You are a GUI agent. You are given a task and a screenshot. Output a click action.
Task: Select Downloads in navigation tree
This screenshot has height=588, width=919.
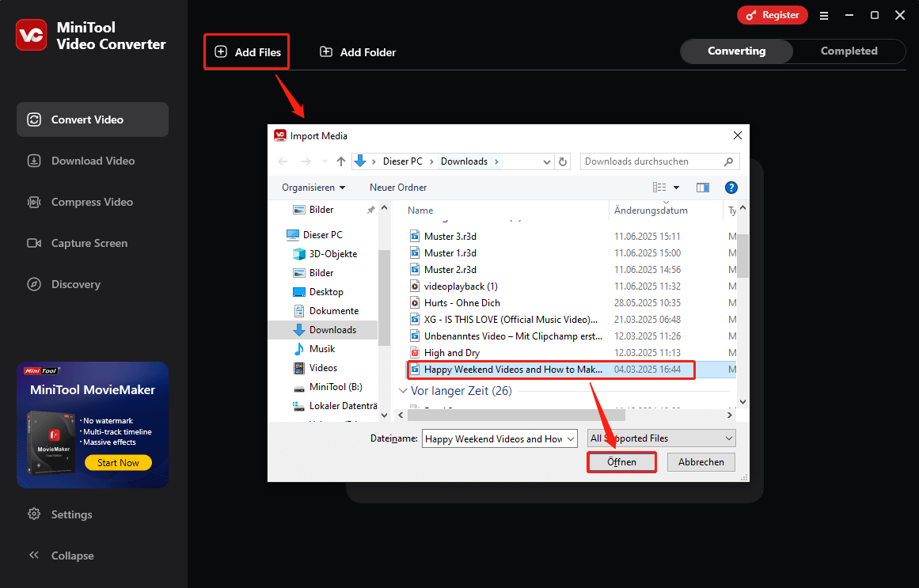(x=324, y=329)
